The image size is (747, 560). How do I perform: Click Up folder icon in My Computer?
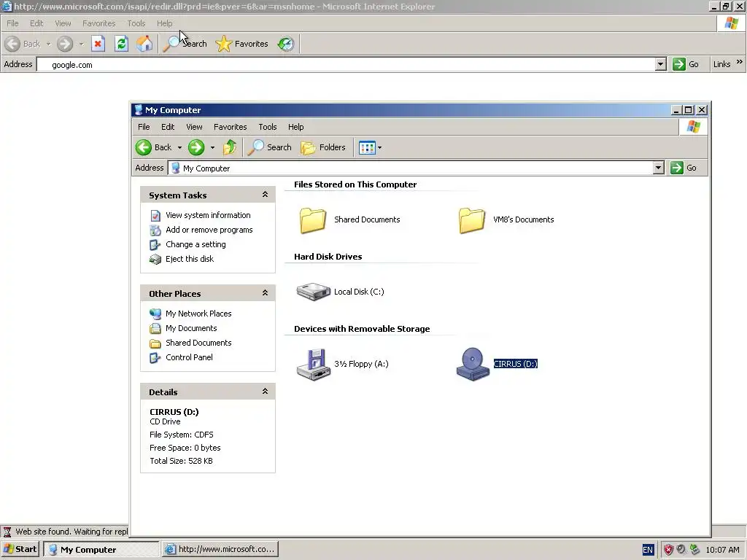pos(230,147)
